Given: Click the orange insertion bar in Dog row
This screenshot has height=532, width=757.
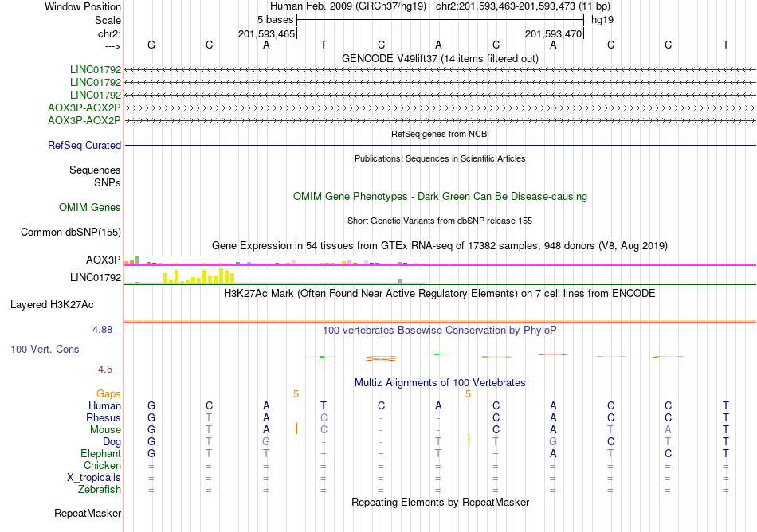Looking at the screenshot, I should pos(469,440).
